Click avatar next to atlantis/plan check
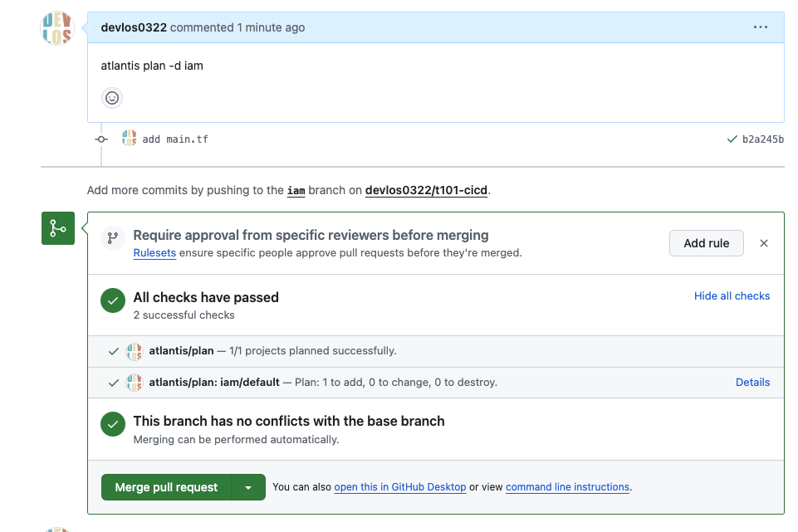Screen dimensions: 798x532 tap(134, 351)
